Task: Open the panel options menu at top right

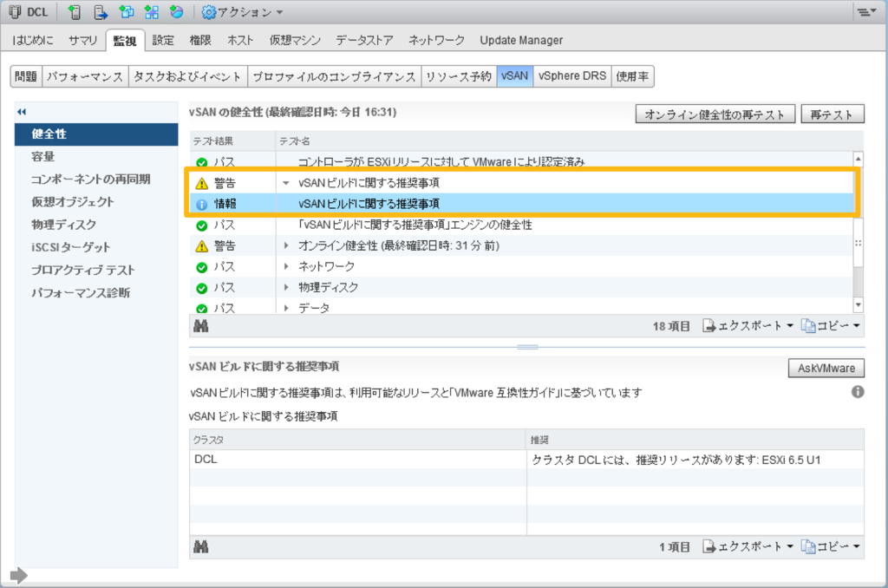Action: [865, 11]
